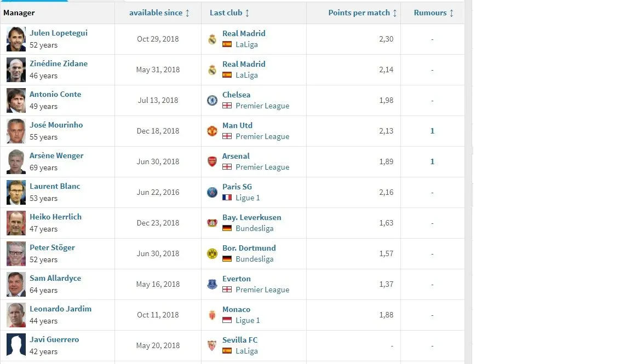Image resolution: width=631 pixels, height=364 pixels.
Task: Sort table by Last club column
Action: pos(229,13)
